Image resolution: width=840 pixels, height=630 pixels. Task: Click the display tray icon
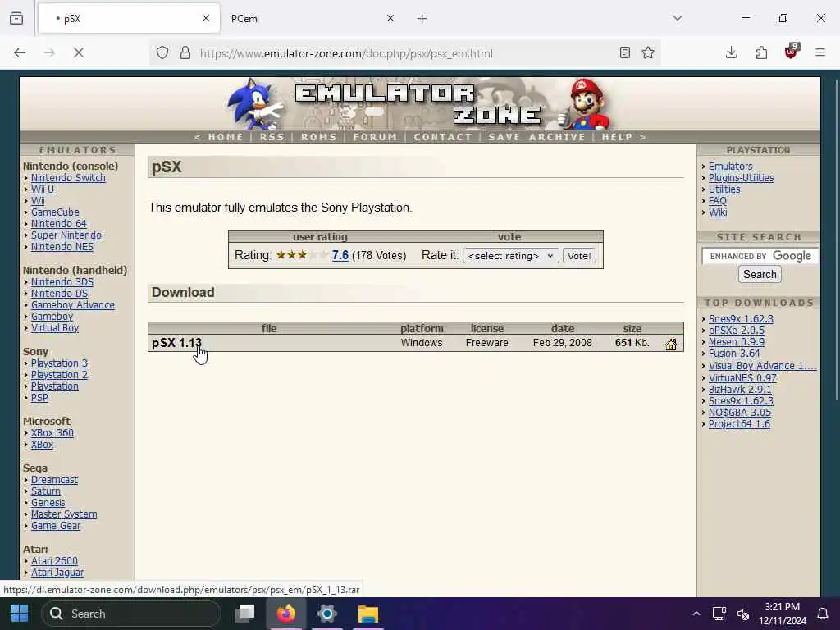(719, 614)
